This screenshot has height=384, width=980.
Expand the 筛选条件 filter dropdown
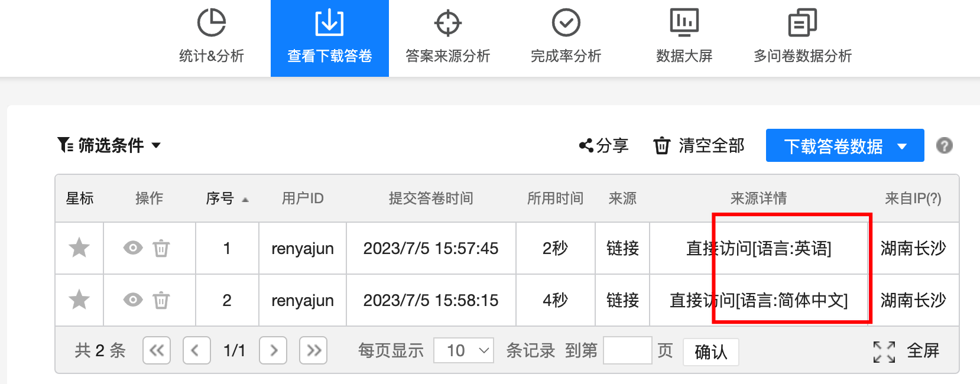pos(109,145)
